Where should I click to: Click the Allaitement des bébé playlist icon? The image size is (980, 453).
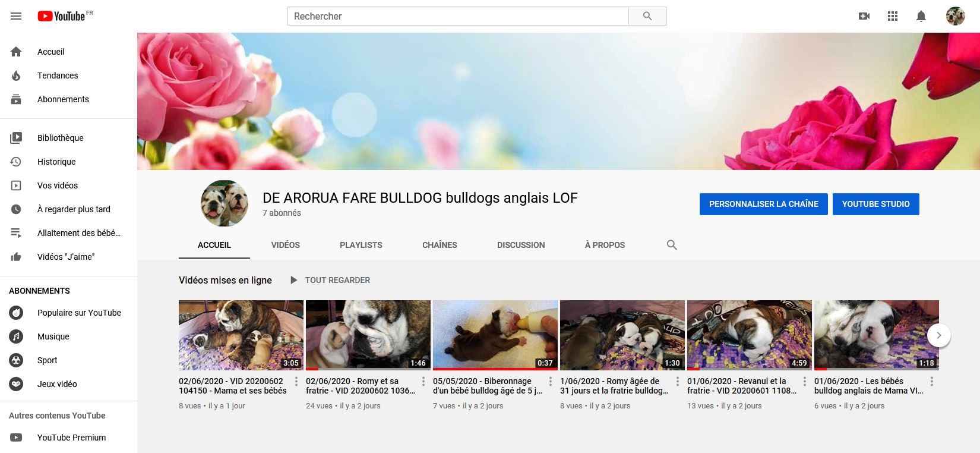pos(16,233)
